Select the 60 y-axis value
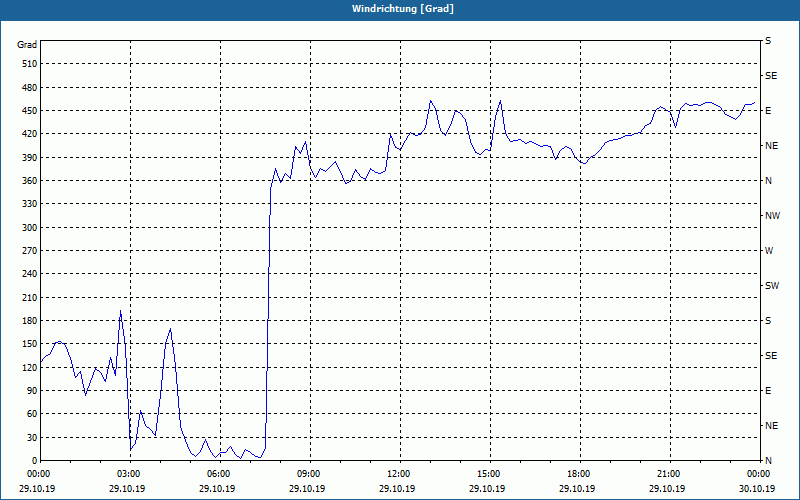 (32, 414)
